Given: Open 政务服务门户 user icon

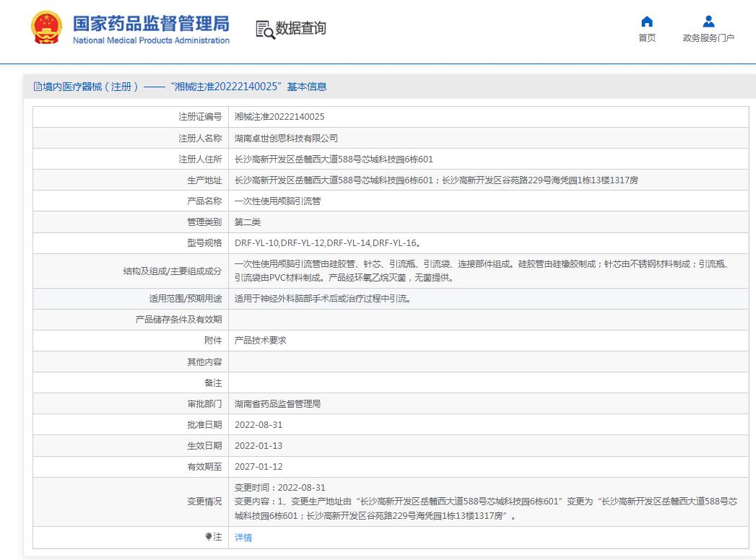Looking at the screenshot, I should tap(708, 22).
